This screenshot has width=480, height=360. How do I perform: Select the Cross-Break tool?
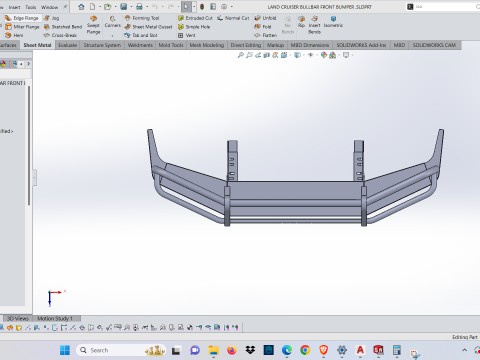coord(60,35)
